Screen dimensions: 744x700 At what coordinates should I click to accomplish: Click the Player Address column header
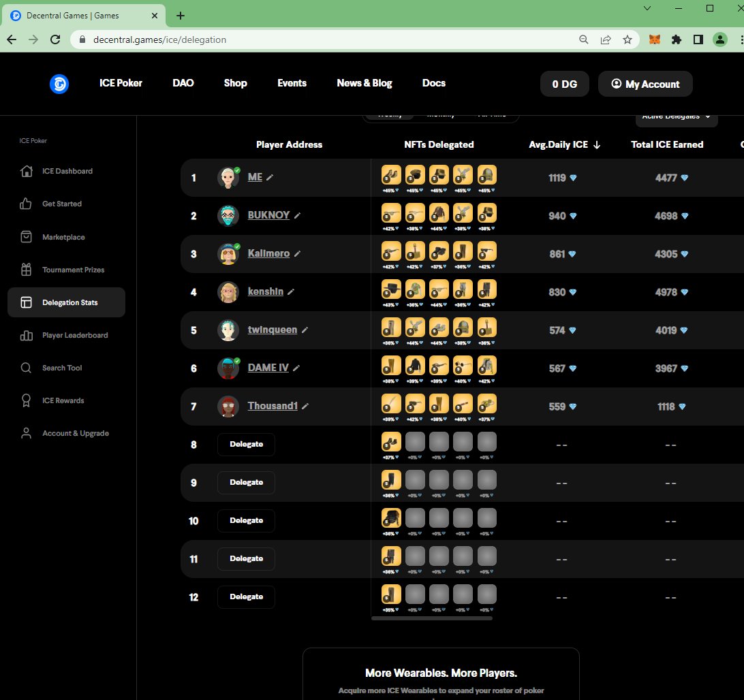coord(289,144)
